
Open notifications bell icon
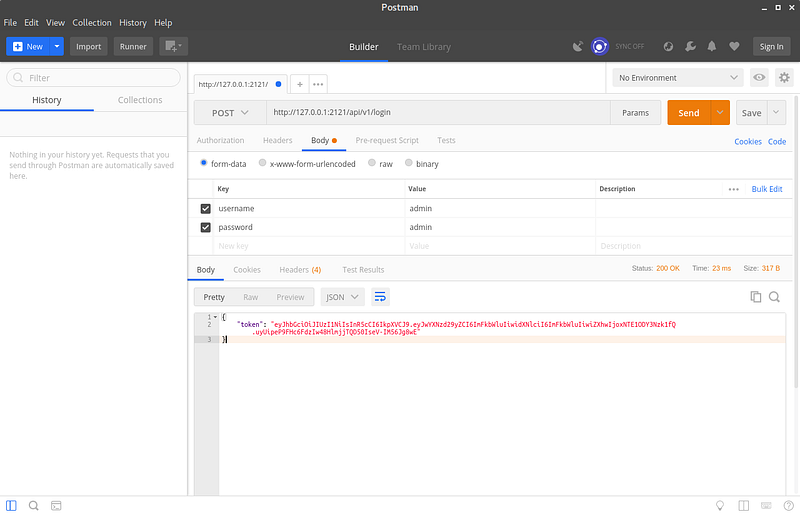712,46
